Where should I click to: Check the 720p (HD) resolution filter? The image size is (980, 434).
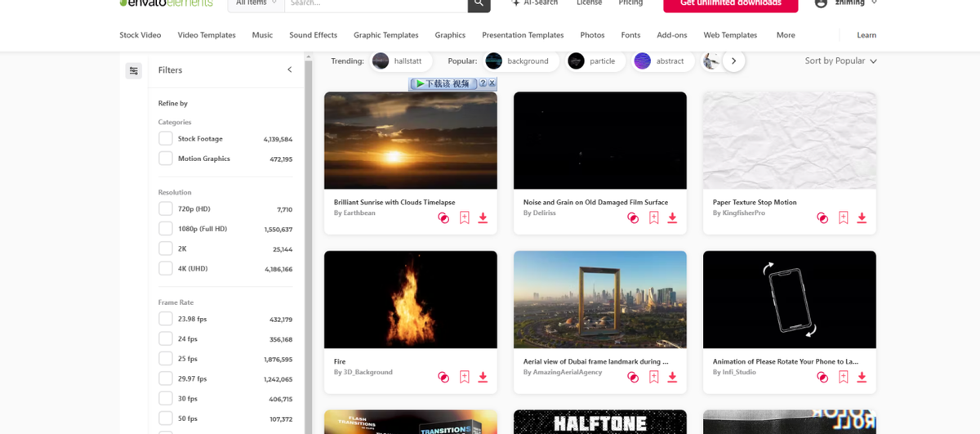click(x=166, y=209)
